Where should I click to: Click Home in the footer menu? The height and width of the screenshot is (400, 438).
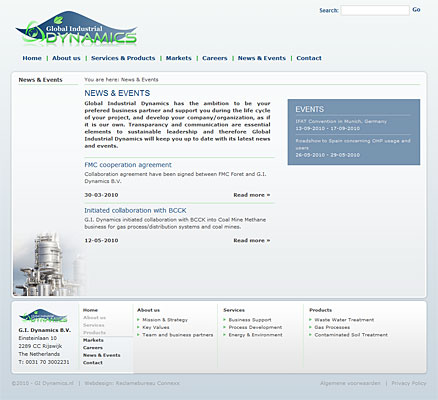coord(90,310)
